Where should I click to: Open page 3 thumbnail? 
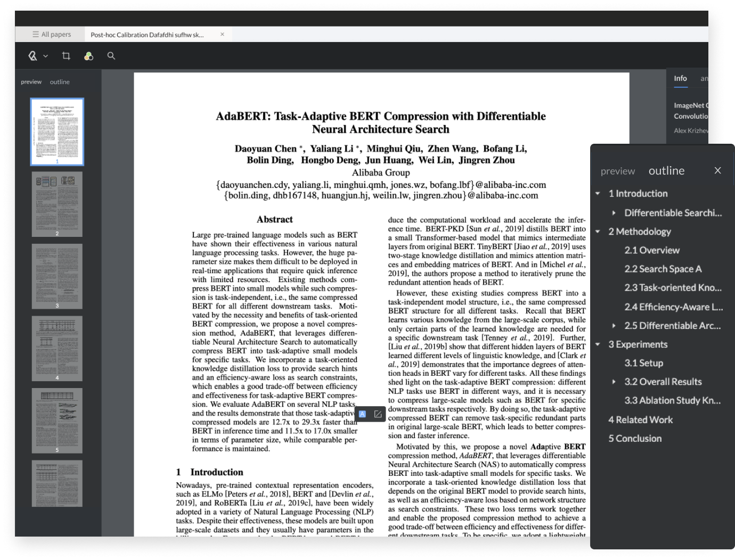click(x=57, y=276)
